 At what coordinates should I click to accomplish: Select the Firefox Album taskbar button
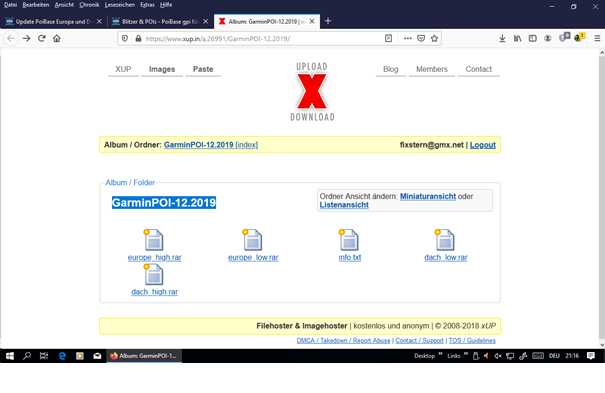pyautogui.click(x=144, y=356)
